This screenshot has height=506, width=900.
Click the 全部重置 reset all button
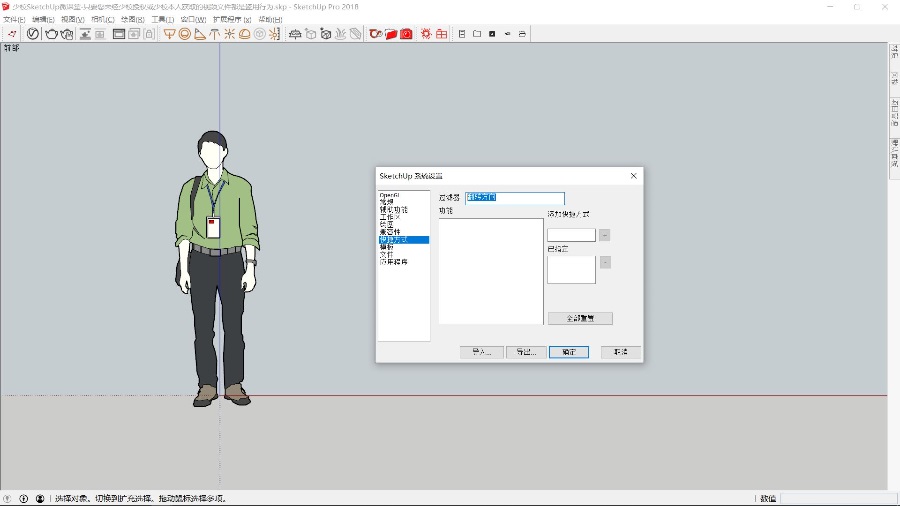[580, 318]
